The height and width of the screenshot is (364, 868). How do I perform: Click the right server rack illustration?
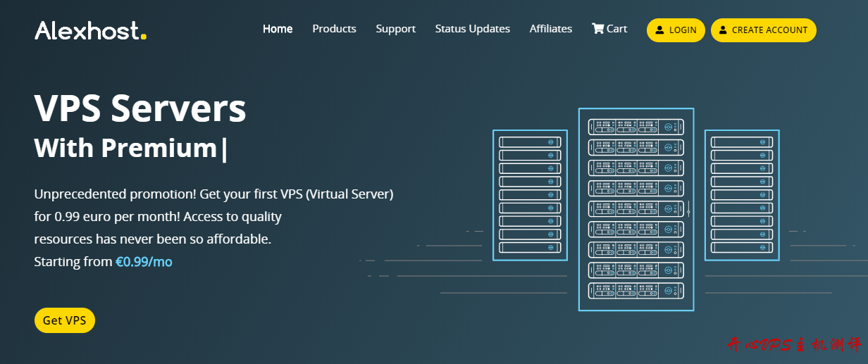tap(742, 195)
